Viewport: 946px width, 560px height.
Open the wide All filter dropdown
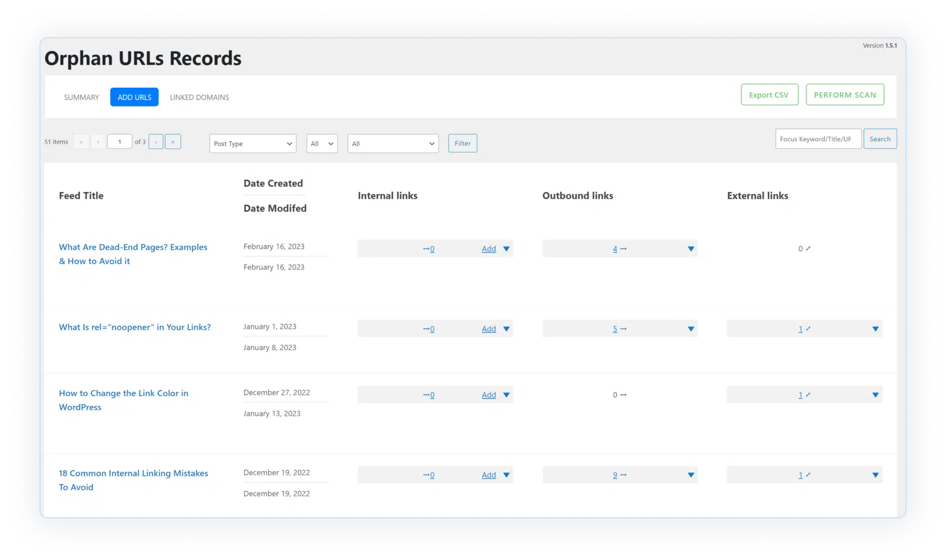click(x=393, y=144)
